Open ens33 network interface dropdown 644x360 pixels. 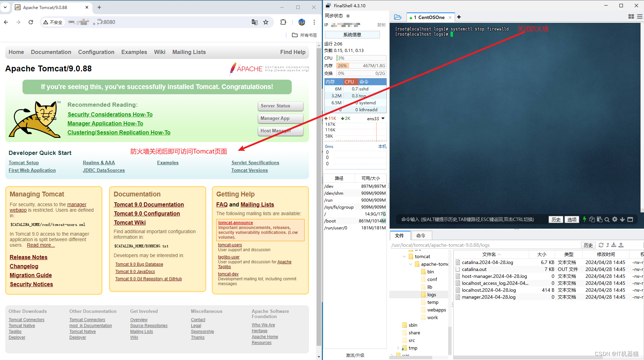[383, 118]
